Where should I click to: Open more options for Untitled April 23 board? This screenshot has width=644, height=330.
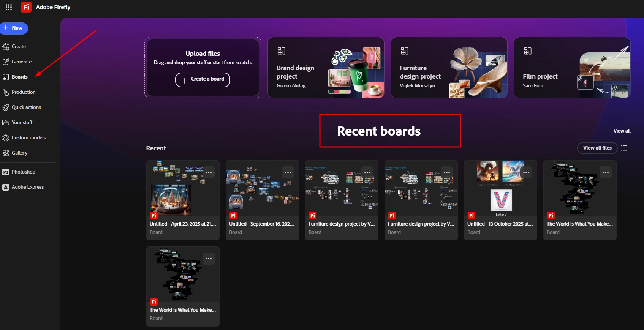click(x=209, y=172)
